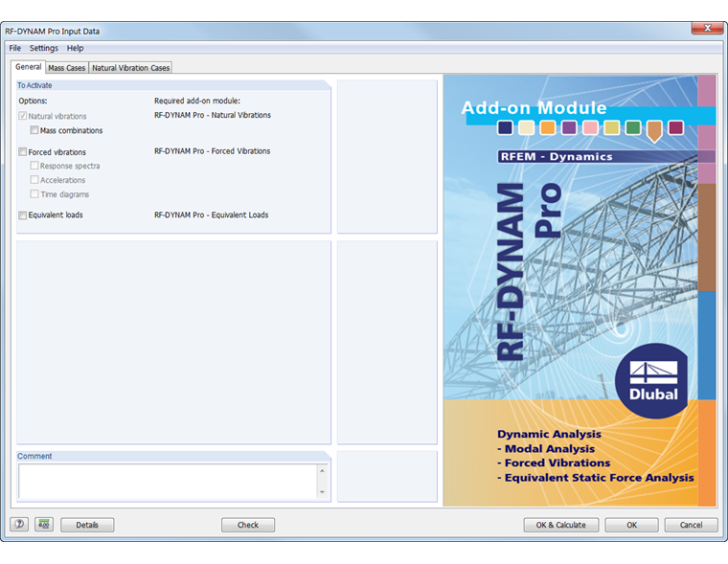Click the 'Required add-on module:' label
Screen dimensions: 728x564
pos(197,101)
